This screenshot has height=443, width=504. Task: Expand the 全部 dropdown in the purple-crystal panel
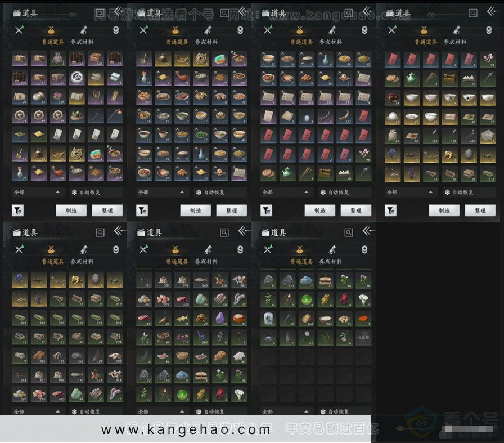(x=163, y=411)
